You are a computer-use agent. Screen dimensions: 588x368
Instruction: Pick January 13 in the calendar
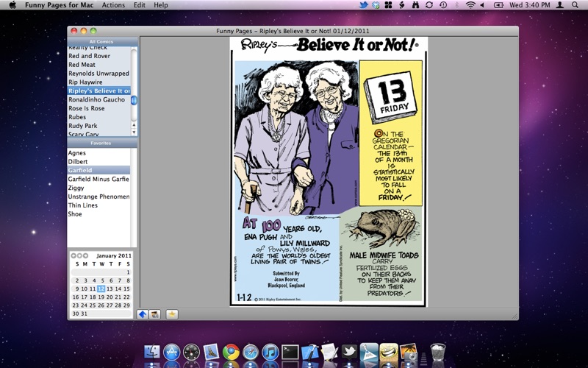pos(110,289)
